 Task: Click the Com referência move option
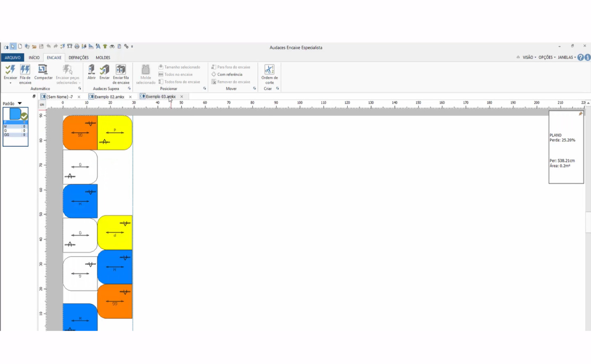point(227,75)
